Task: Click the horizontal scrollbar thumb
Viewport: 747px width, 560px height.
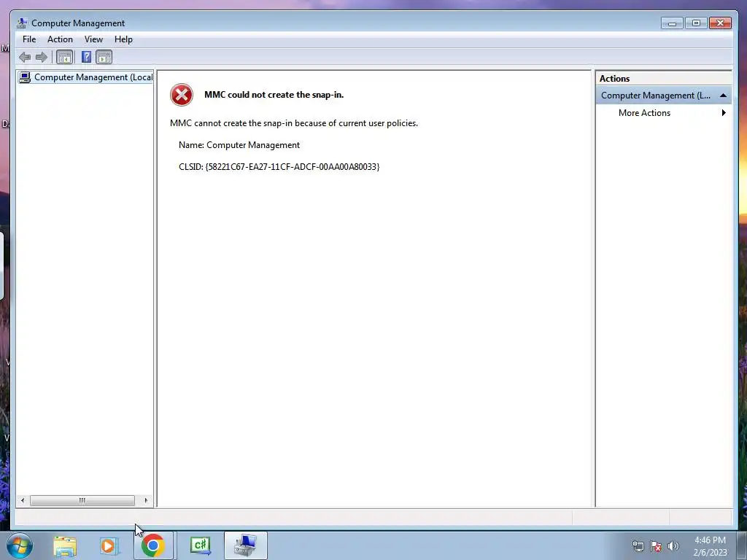Action: pyautogui.click(x=82, y=500)
